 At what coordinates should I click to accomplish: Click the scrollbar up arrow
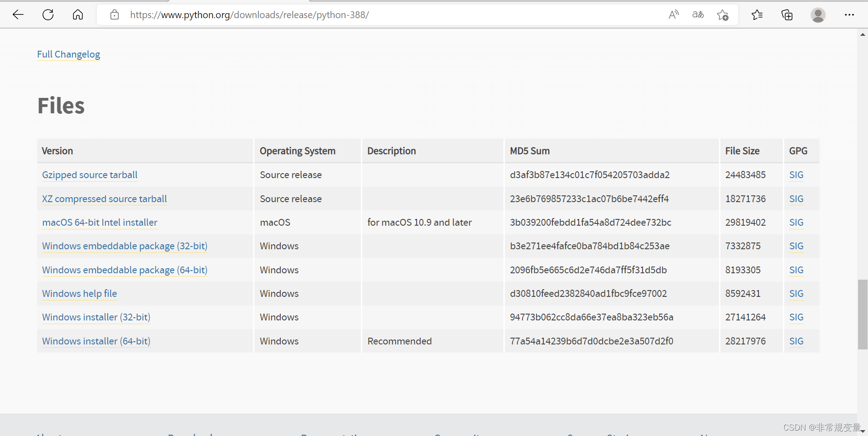(x=863, y=34)
